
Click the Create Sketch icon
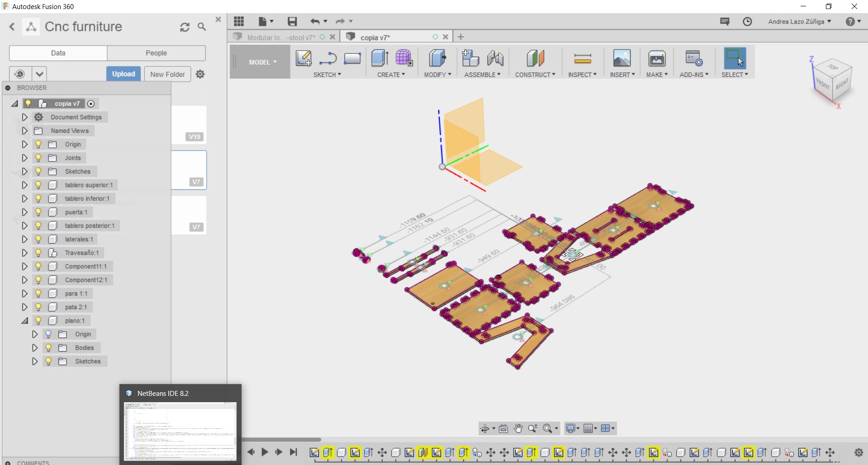pos(303,58)
